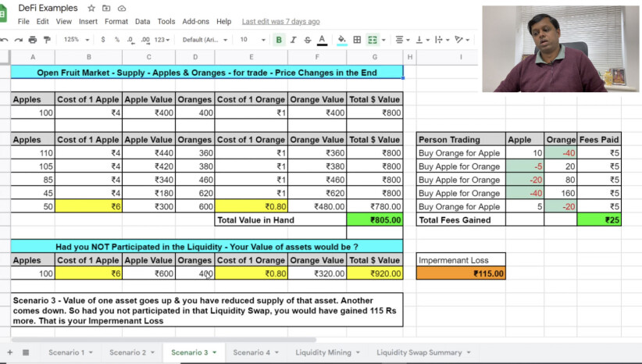Screen dimensions: 642x364
Task: Select the paint format tool
Action: (47, 40)
